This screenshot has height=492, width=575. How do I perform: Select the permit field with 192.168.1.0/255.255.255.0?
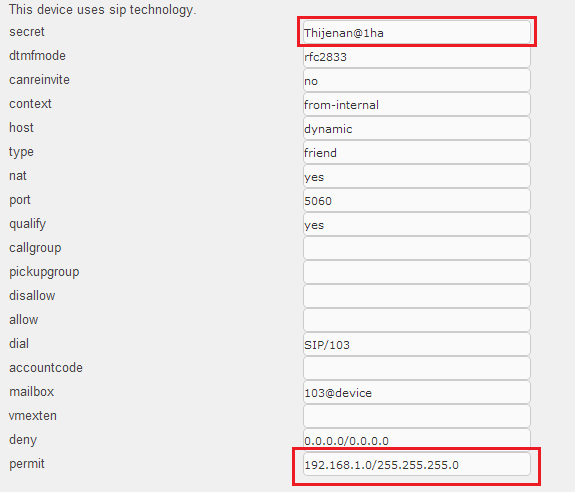(417, 465)
